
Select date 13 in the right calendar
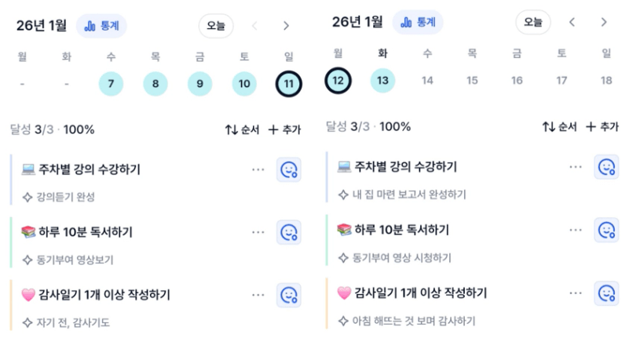point(382,80)
